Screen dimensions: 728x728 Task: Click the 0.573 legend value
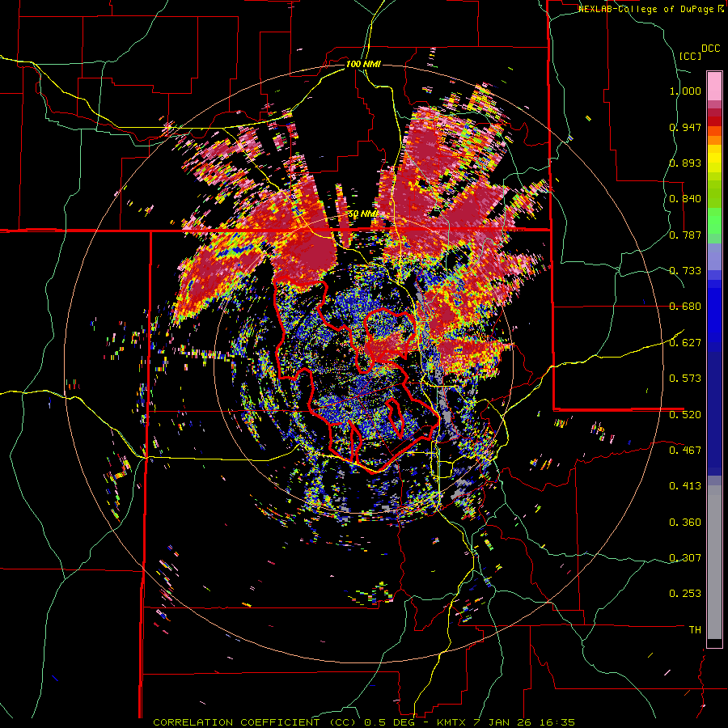685,379
